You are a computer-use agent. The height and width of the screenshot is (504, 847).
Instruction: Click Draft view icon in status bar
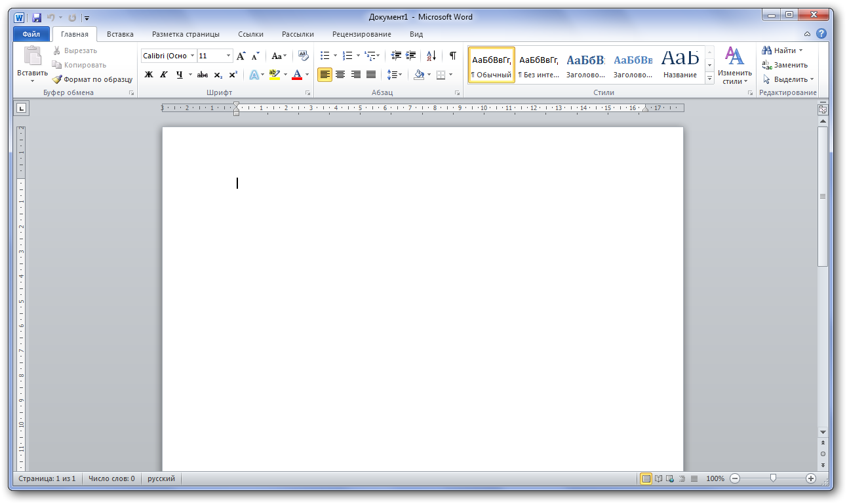[x=694, y=479]
